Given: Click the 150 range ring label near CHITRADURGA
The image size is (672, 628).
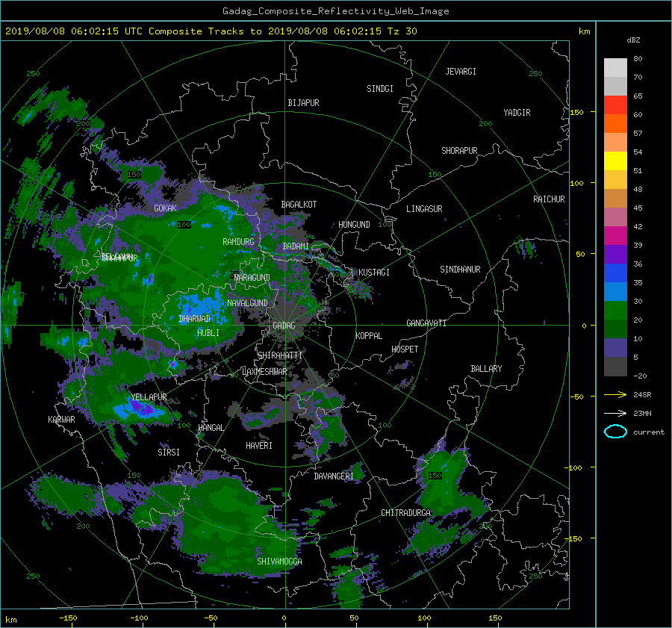Looking at the screenshot, I should [x=435, y=476].
